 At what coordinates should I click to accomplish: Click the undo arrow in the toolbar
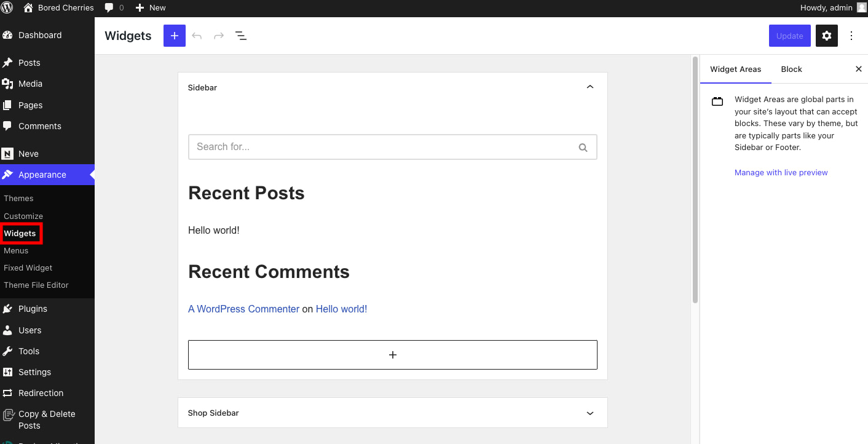197,35
